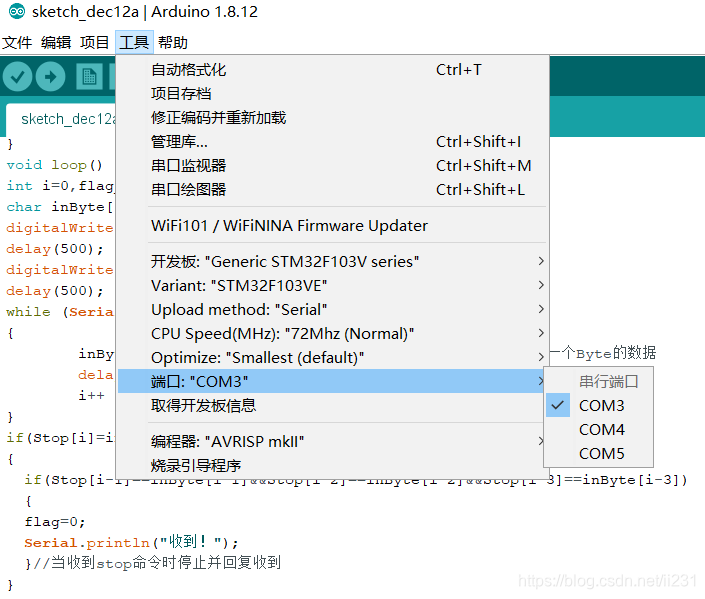Expand Optimize Smallest (default) submenu

332,358
